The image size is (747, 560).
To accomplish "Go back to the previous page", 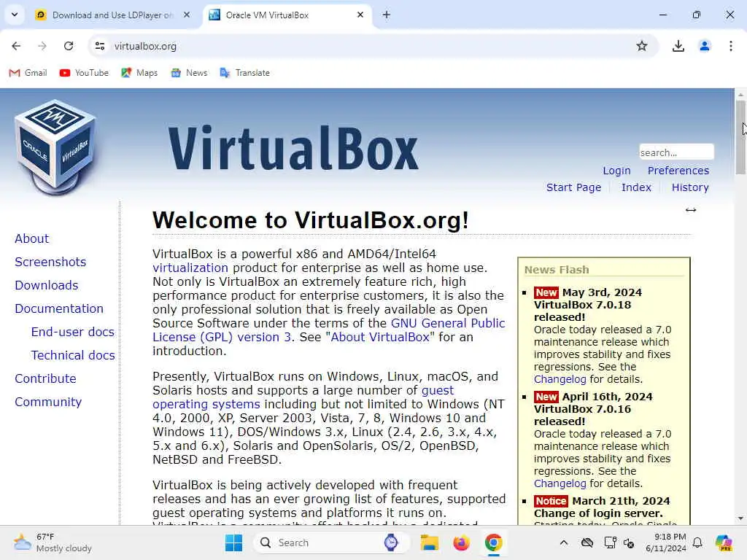I will (x=16, y=46).
